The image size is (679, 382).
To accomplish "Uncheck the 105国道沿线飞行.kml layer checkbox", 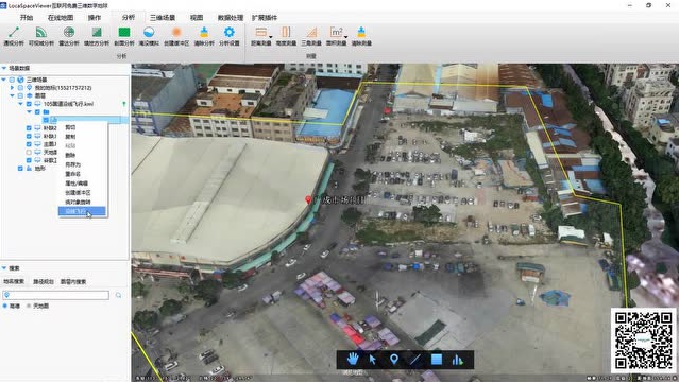I will [x=29, y=104].
